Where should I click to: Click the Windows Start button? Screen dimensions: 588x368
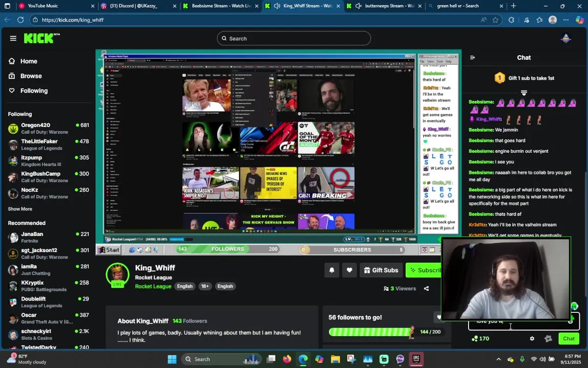171,359
